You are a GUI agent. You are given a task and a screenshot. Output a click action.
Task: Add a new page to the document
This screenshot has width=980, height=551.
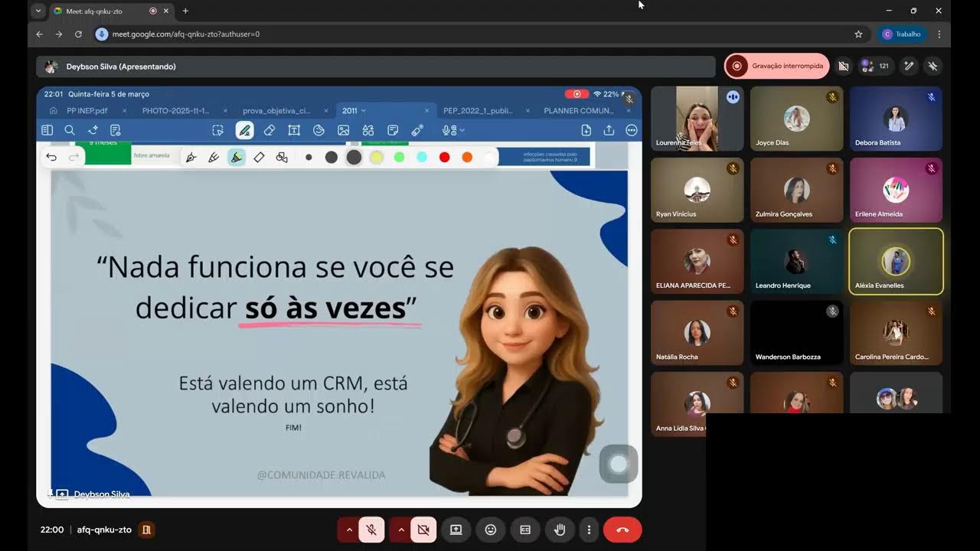pyautogui.click(x=586, y=131)
